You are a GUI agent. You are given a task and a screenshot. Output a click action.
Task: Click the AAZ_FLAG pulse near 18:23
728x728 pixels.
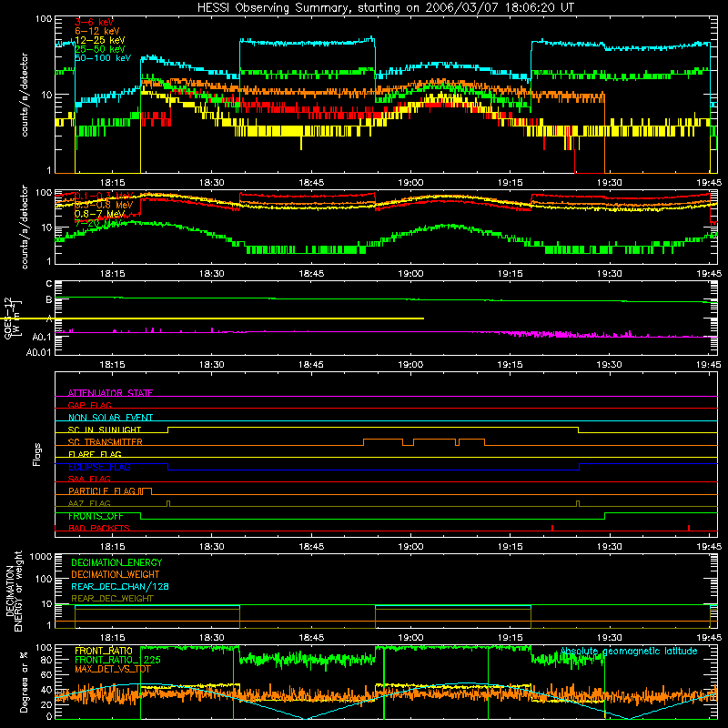coord(168,503)
